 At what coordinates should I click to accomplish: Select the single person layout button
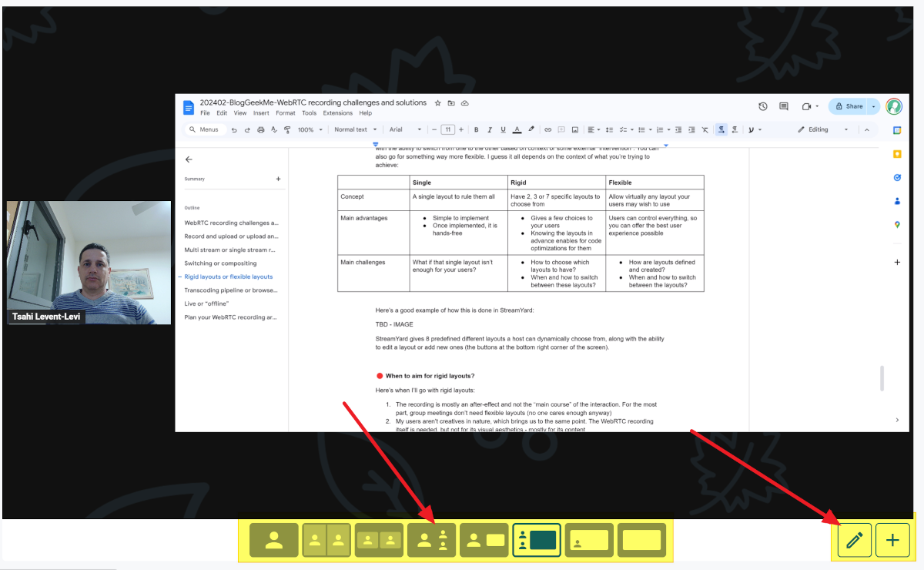click(273, 540)
